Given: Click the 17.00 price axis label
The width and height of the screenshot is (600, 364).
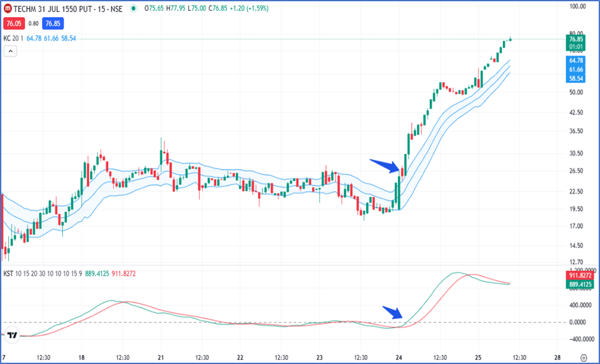Looking at the screenshot, I should coord(576,226).
